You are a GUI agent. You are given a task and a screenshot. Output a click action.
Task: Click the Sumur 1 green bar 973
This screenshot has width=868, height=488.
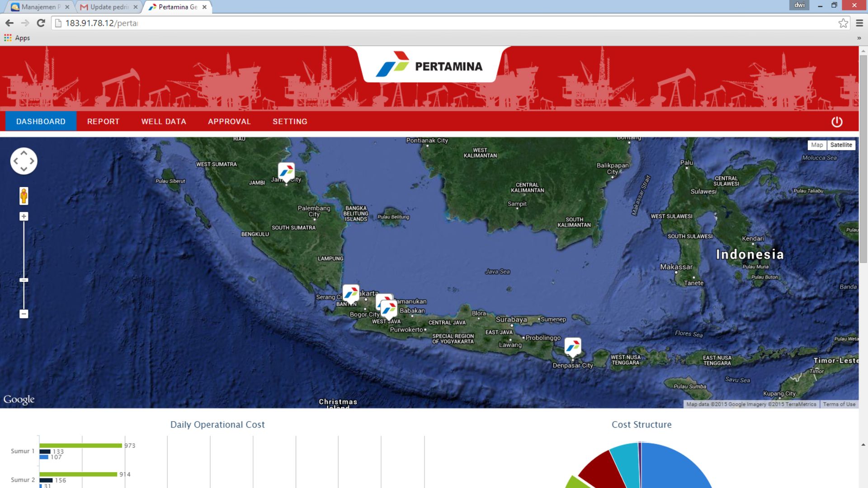click(81, 446)
